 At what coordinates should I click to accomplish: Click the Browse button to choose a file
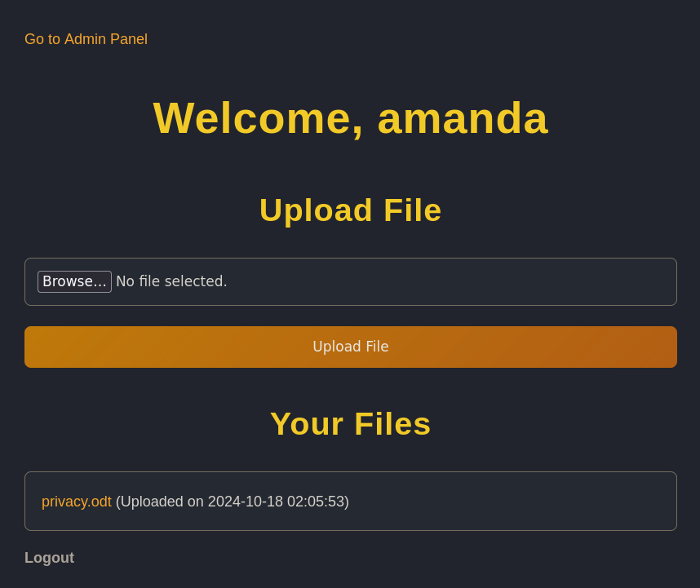(x=74, y=281)
